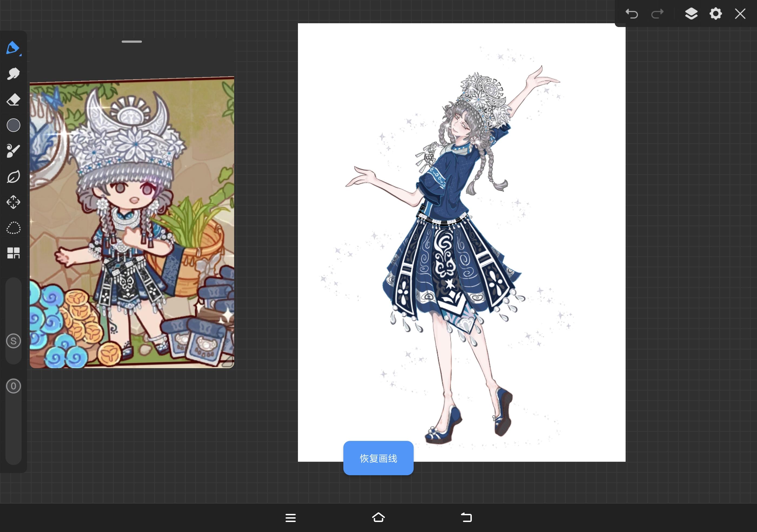The height and width of the screenshot is (532, 757).
Task: Open the current color circle swatch
Action: 13,125
